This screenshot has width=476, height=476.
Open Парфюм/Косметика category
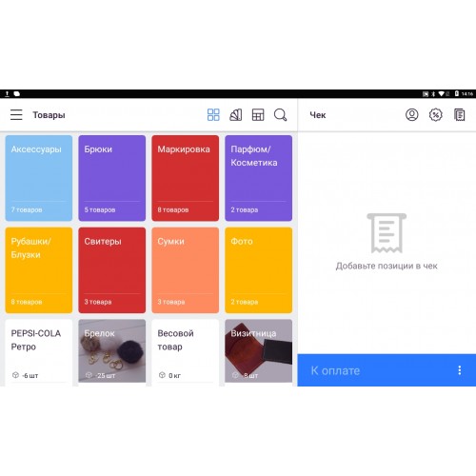coord(259,178)
